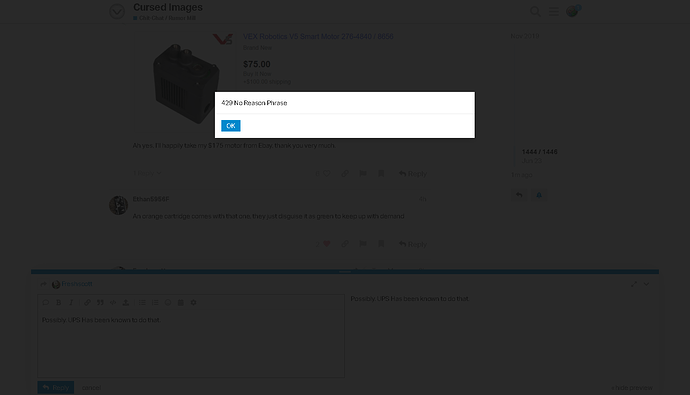Viewport: 690px width, 395px height.
Task: Jump to the 1m ago timeline date
Action: click(522, 175)
